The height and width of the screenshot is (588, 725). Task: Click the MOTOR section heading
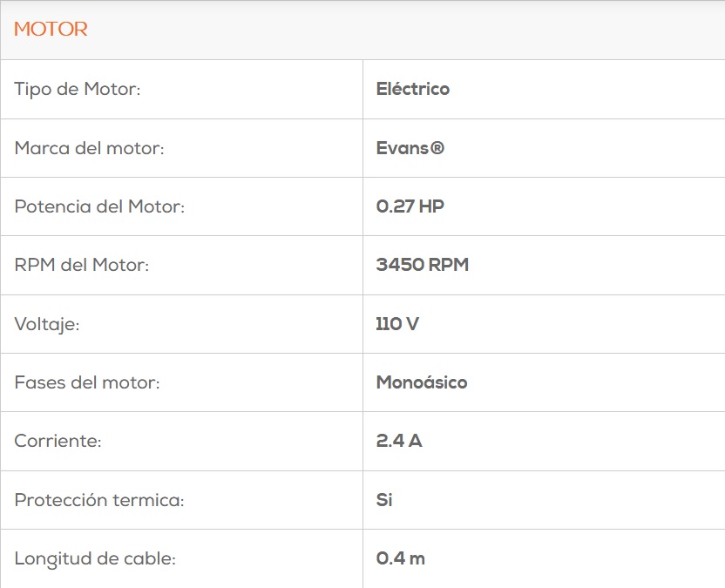51,30
